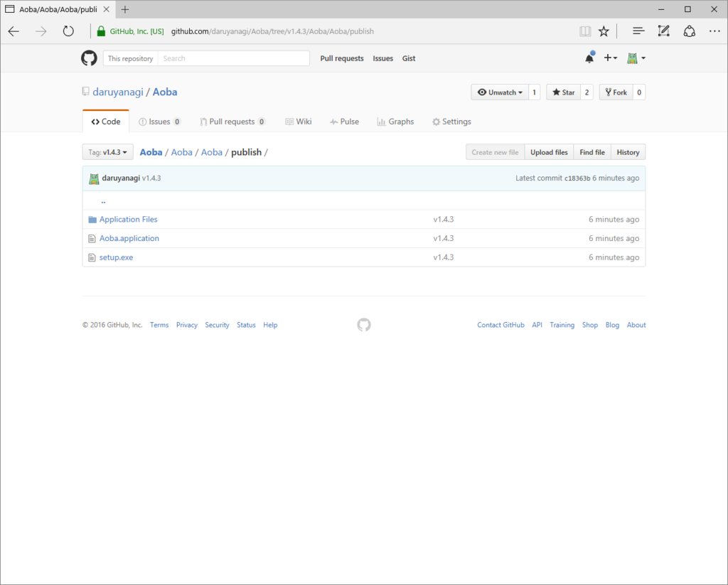The height and width of the screenshot is (585, 728).
Task: Click the browser address bar URL
Action: pos(272,31)
